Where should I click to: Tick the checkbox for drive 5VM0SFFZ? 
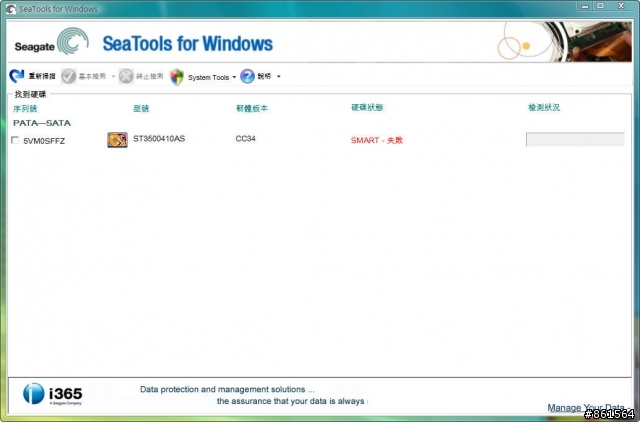(15, 140)
